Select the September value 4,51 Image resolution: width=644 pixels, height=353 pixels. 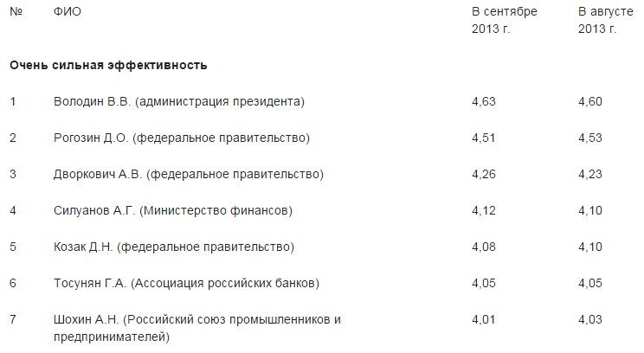[x=483, y=138]
